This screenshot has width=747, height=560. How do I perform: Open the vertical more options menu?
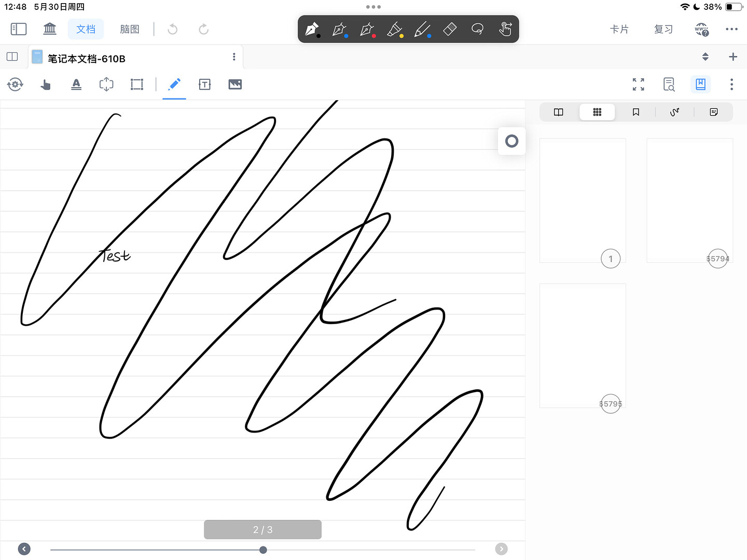(x=731, y=85)
